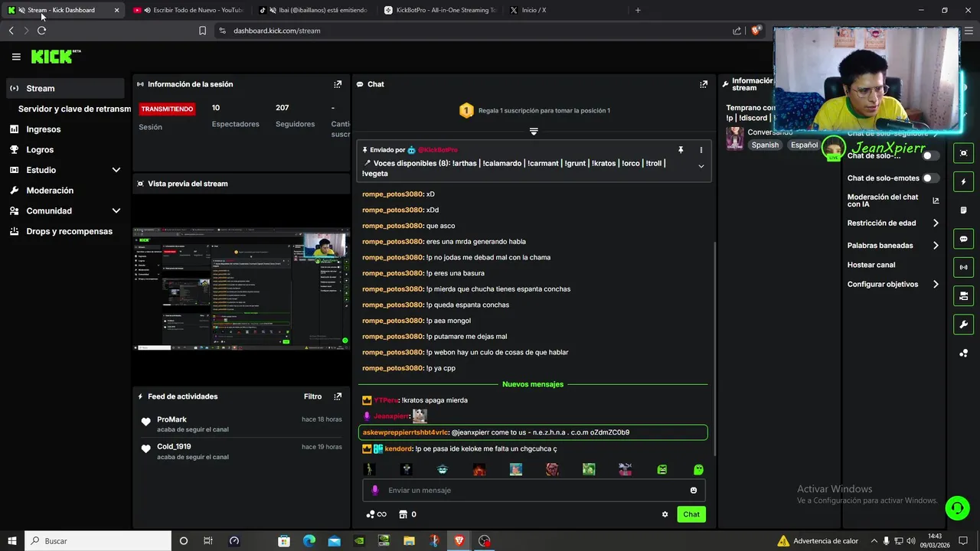
Task: Open Windows Start menu
Action: click(11, 541)
